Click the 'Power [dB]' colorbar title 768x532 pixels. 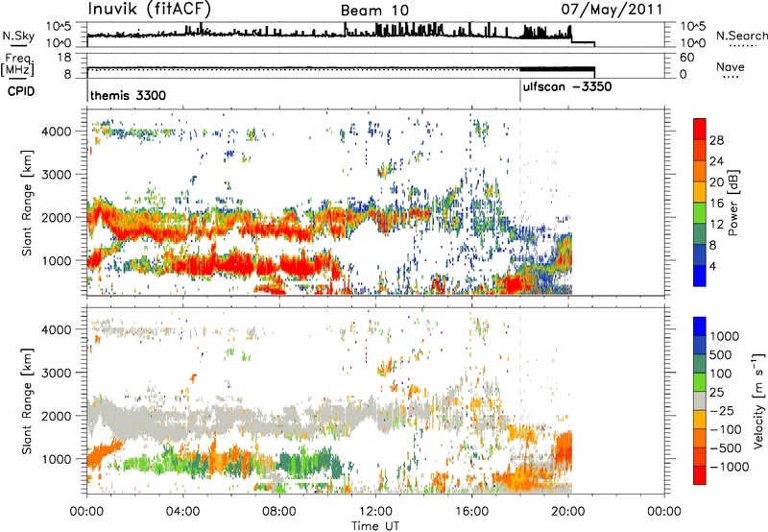pyautogui.click(x=733, y=203)
